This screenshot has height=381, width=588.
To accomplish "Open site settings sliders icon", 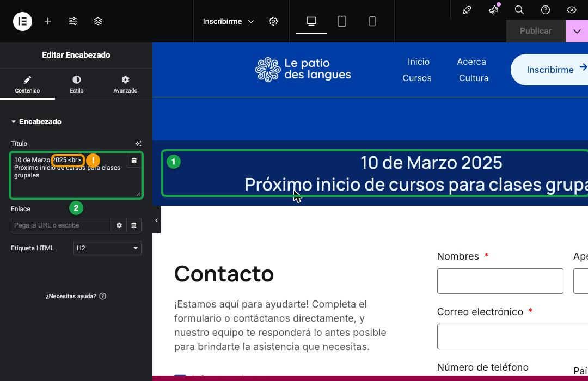I will pyautogui.click(x=73, y=21).
